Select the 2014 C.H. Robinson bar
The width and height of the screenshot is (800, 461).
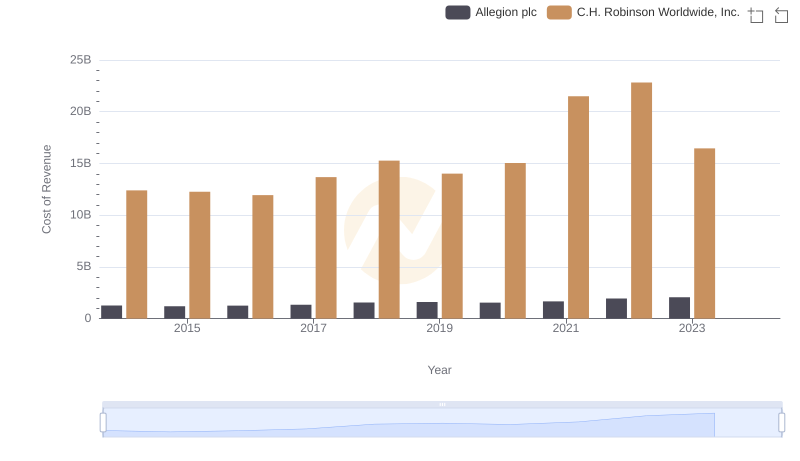tap(137, 254)
